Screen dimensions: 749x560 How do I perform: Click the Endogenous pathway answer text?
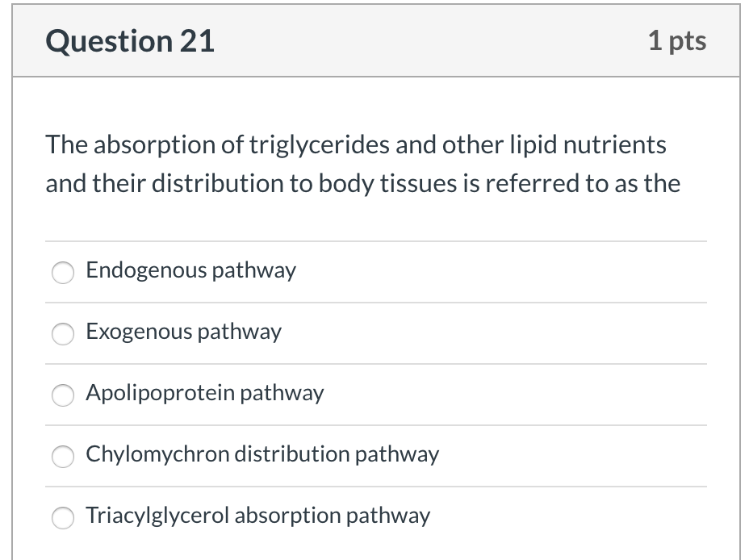coord(191,271)
